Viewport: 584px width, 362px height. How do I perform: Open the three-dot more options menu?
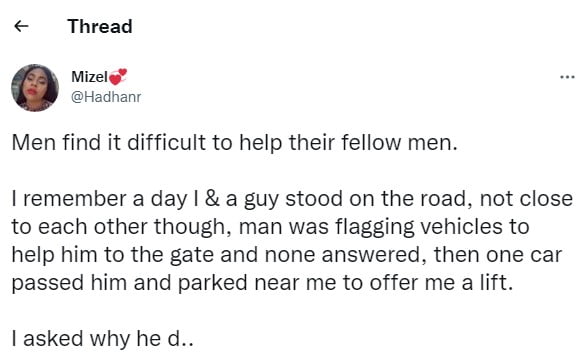point(567,77)
